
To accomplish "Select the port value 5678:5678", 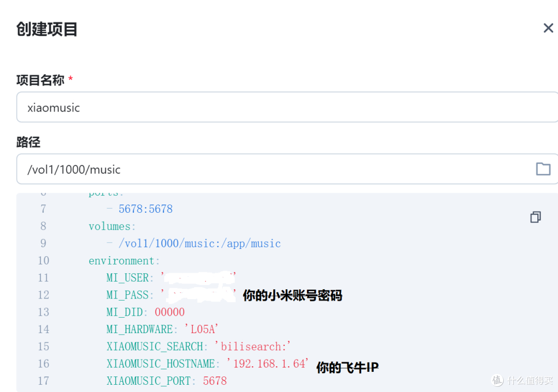I will coord(146,209).
